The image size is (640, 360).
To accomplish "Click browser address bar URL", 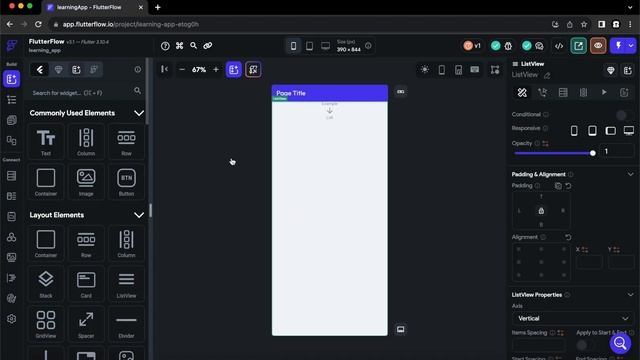I will [131, 24].
